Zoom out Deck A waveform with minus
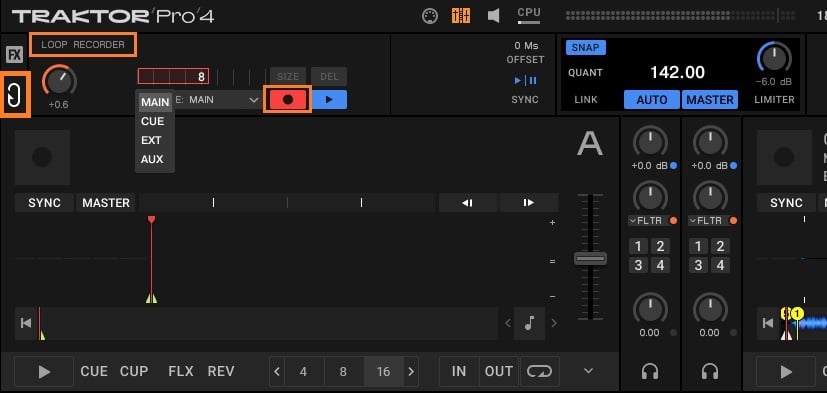This screenshot has width=827, height=393. [552, 296]
